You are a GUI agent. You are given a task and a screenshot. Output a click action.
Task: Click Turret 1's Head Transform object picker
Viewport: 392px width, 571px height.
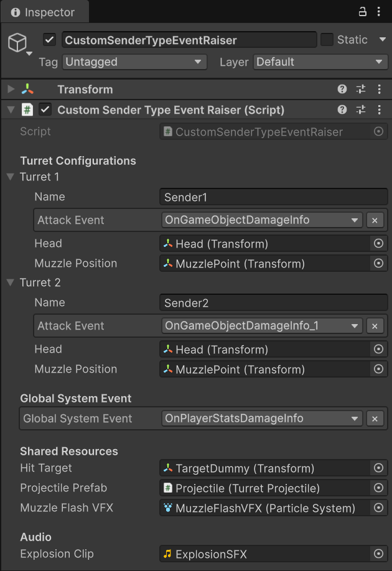[378, 243]
